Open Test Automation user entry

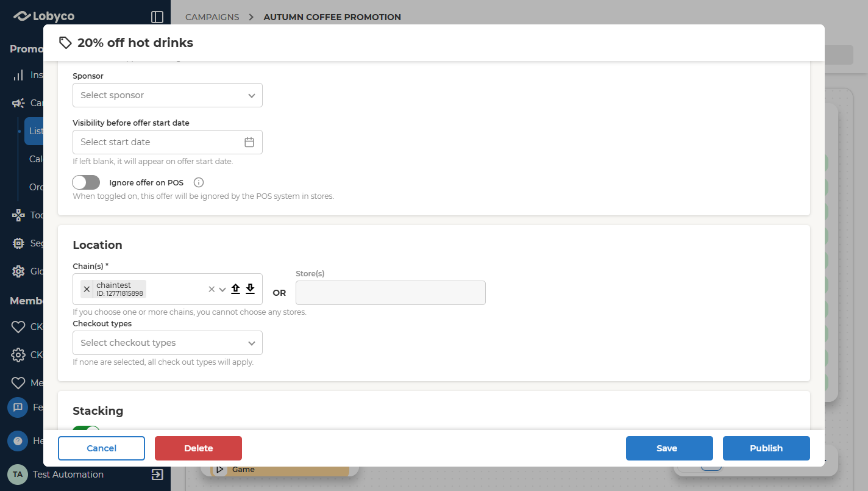[x=68, y=475]
